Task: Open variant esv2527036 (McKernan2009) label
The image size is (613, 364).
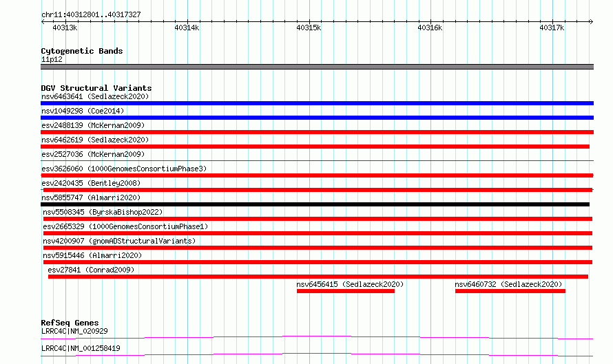Action: (x=93, y=154)
